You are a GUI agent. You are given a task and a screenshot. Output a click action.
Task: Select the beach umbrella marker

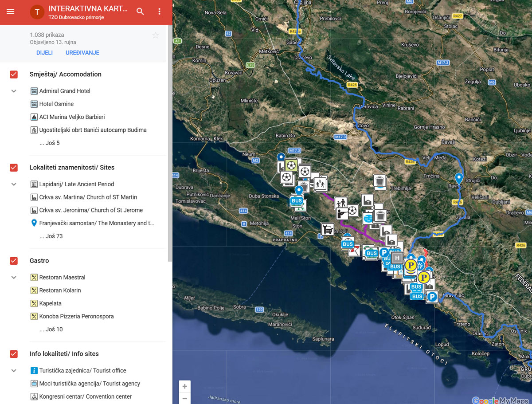coord(354,251)
